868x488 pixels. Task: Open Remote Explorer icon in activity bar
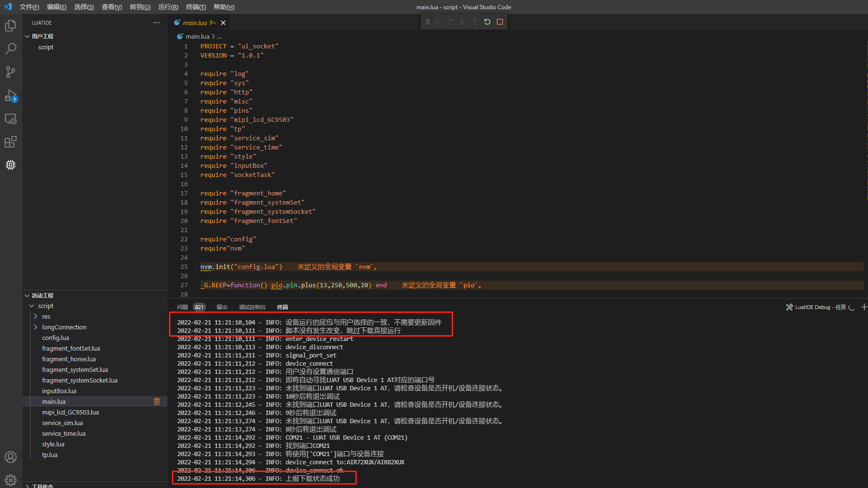point(11,118)
